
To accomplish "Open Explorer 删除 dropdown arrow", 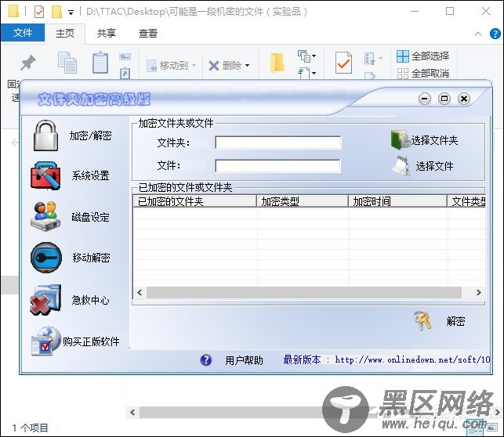I will [x=247, y=66].
